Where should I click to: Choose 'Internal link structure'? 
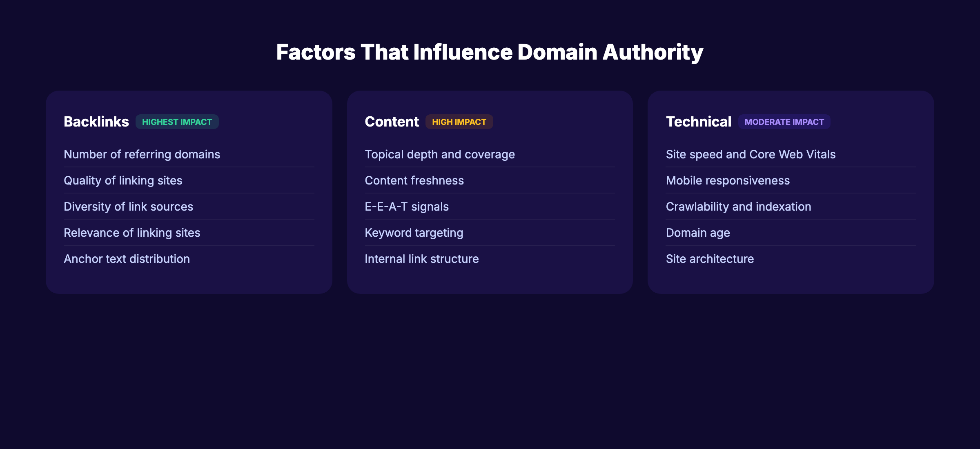pos(422,258)
